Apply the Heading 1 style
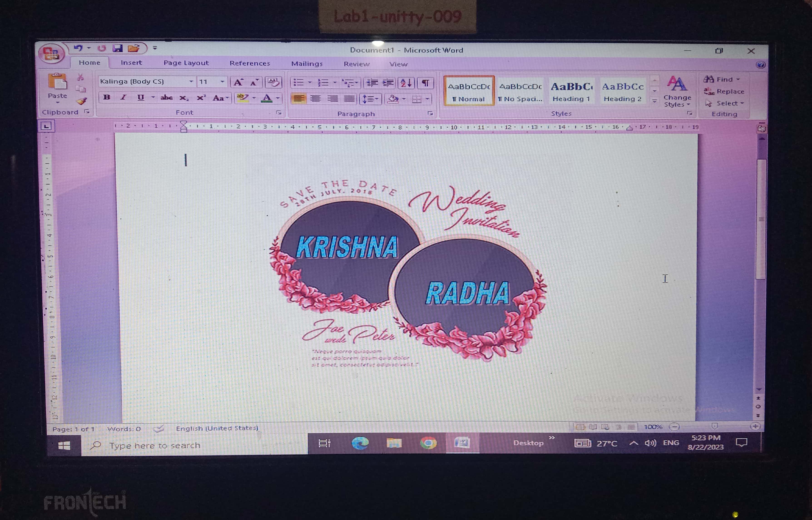This screenshot has width=812, height=520. pos(571,91)
